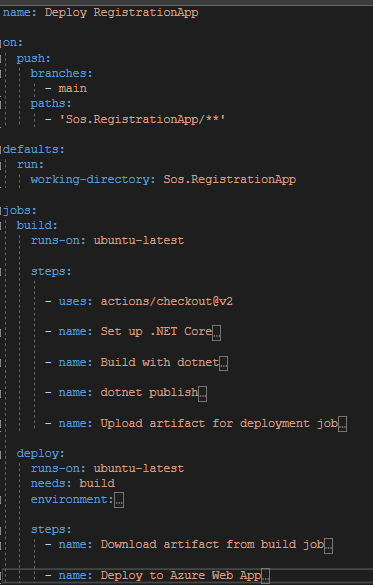The height and width of the screenshot is (585, 373).
Task: Click 'needs: build' line value
Action: 97,483
